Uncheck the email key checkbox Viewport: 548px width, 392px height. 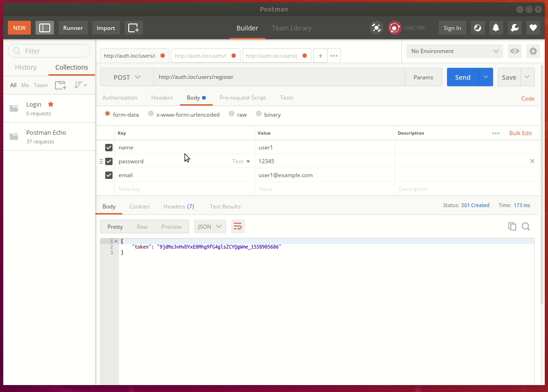(x=109, y=175)
